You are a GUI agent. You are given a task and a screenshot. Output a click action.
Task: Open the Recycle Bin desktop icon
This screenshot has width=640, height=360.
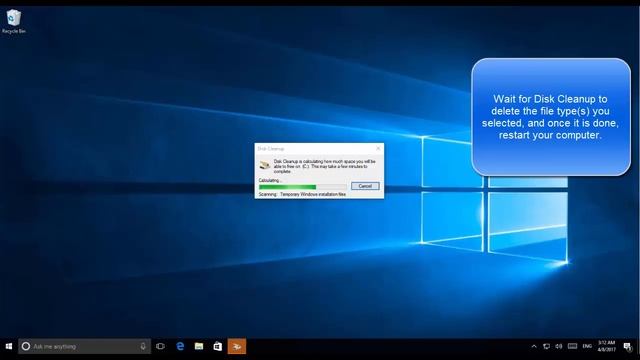coord(13,22)
